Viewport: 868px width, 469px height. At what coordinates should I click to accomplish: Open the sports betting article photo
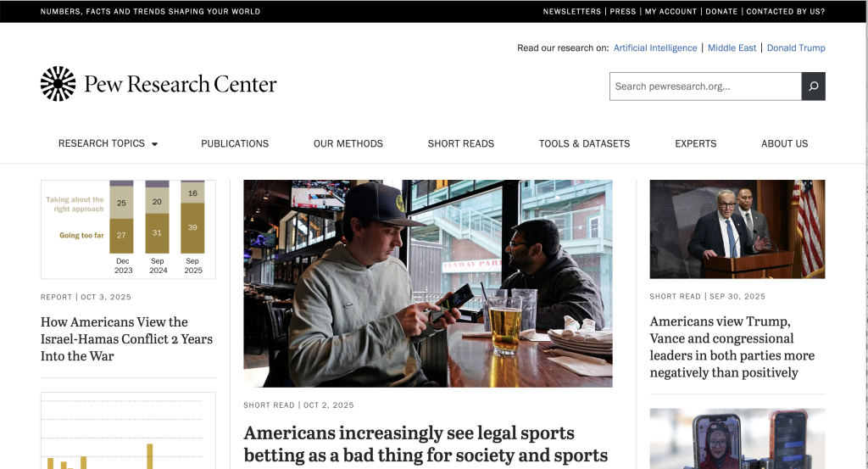click(428, 283)
